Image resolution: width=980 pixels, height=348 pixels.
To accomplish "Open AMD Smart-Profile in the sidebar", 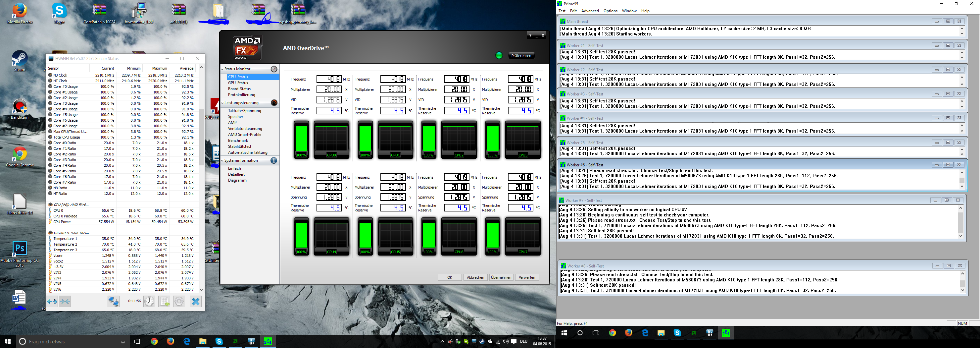I will pos(245,135).
